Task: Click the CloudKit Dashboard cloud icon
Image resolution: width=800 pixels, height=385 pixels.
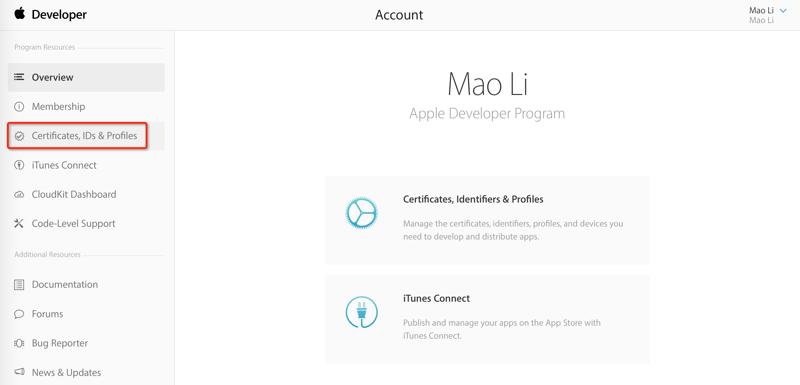Action: 19,194
